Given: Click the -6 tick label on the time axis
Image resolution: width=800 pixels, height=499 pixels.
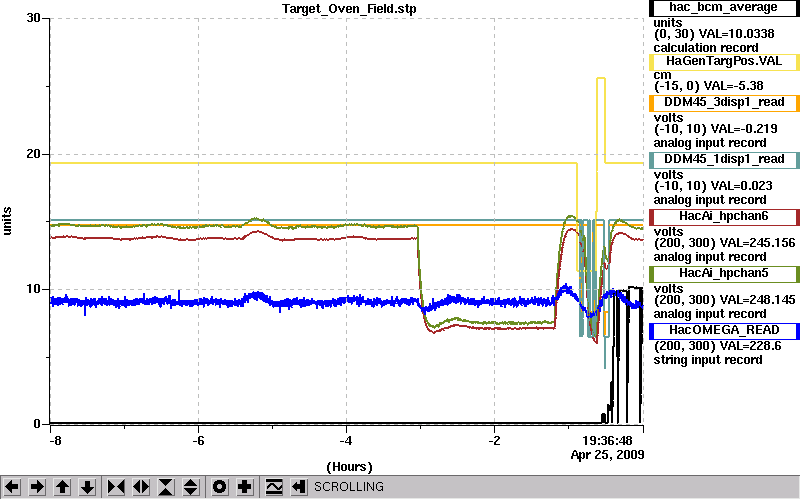Looking at the screenshot, I should [x=198, y=440].
